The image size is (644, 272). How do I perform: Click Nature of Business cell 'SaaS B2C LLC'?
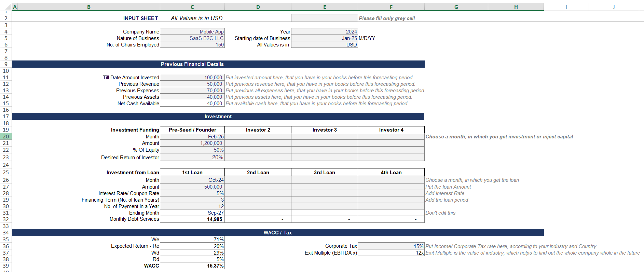point(192,38)
